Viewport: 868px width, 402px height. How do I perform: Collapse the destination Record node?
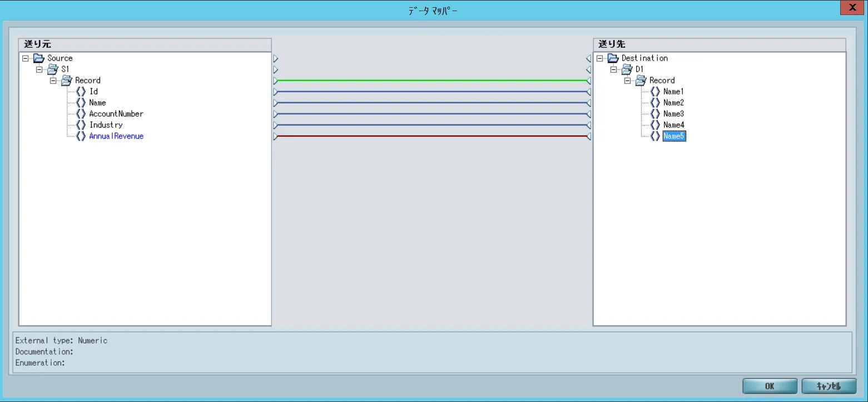tap(627, 81)
